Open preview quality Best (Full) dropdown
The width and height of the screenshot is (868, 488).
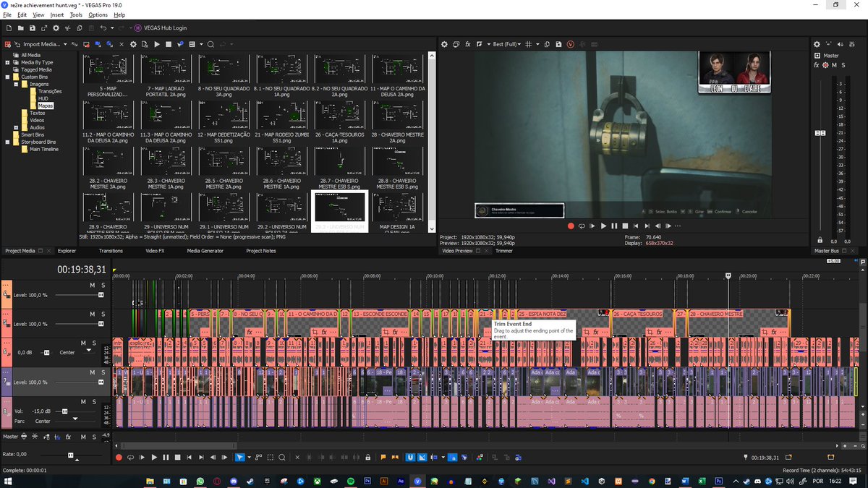click(x=506, y=44)
